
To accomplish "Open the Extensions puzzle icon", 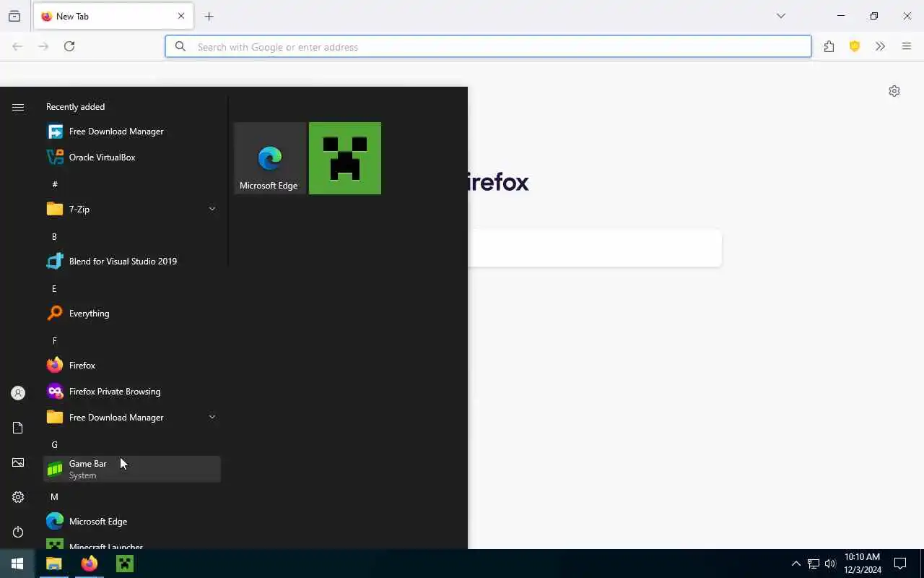I will 829,46.
